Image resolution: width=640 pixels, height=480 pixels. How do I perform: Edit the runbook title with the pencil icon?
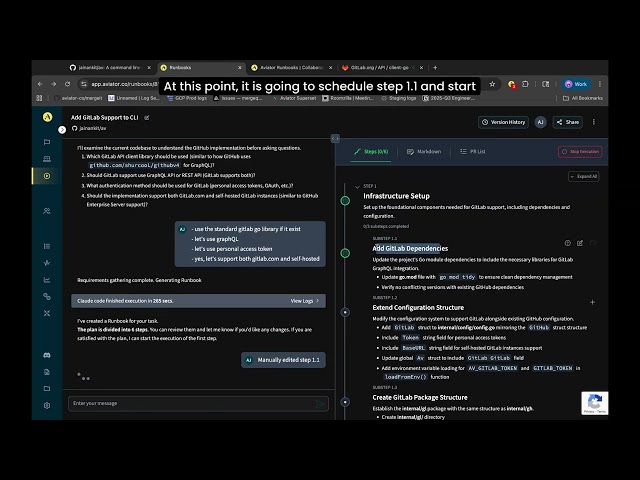[x=147, y=118]
